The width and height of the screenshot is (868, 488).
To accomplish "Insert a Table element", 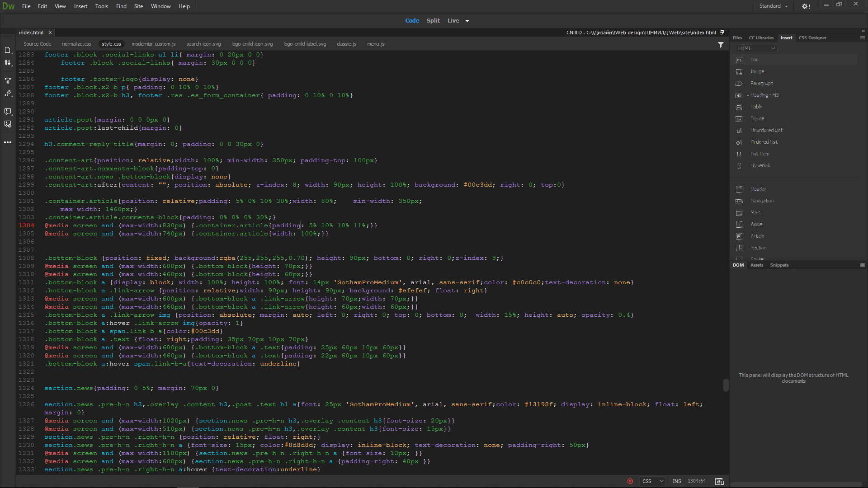I will pyautogui.click(x=756, y=107).
